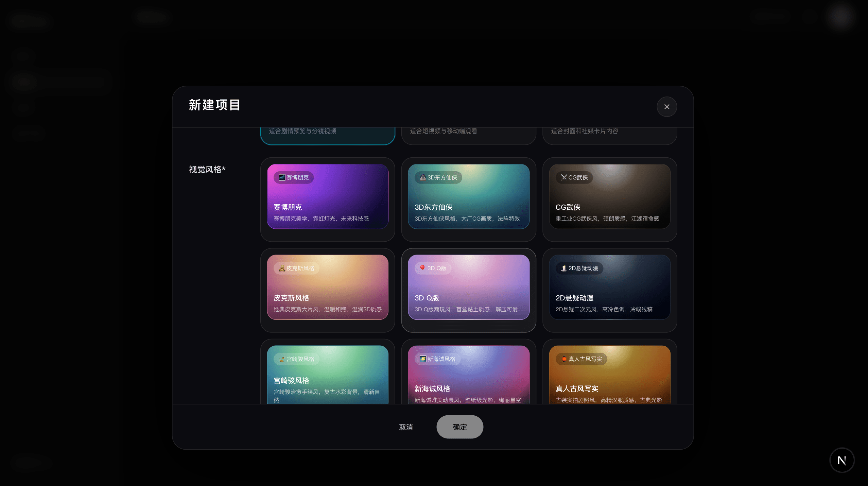This screenshot has width=868, height=486.
Task: Pick the 新海诚风格 style card
Action: pyautogui.click(x=469, y=371)
